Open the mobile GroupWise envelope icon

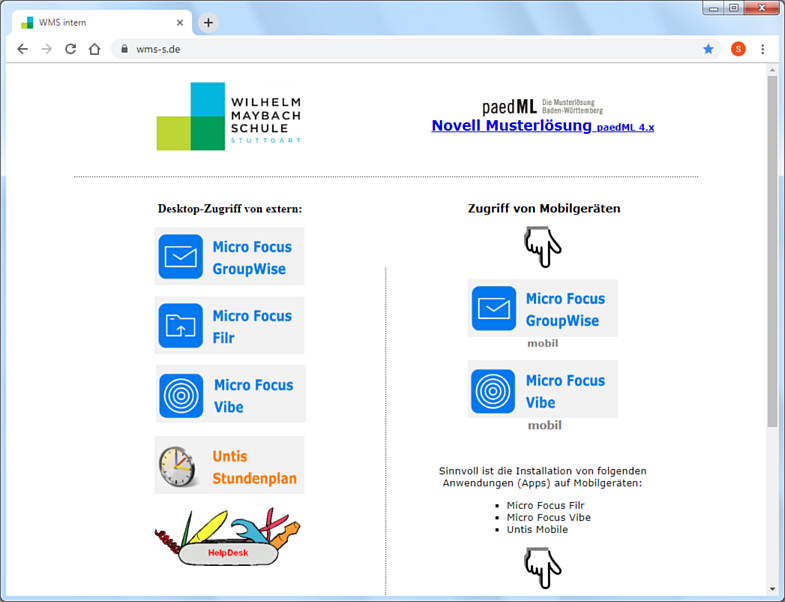(494, 308)
